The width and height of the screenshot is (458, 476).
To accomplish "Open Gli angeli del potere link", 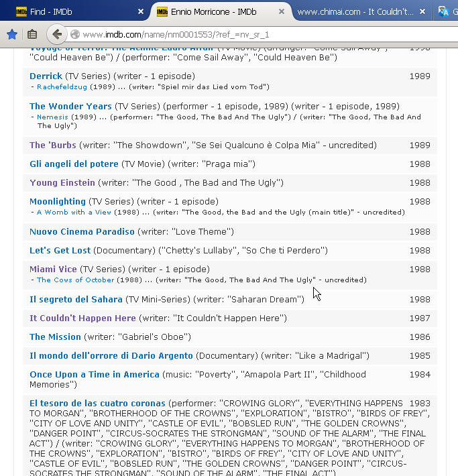I will (x=74, y=164).
